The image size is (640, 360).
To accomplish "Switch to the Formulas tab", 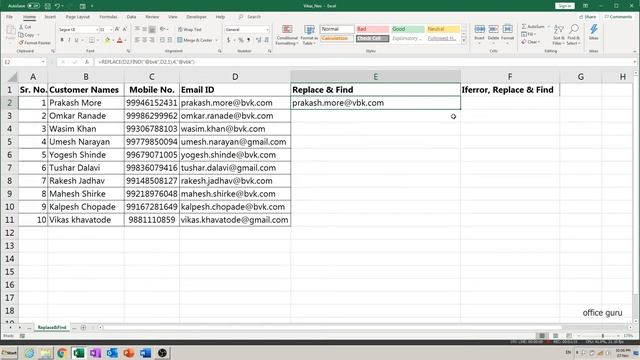I will click(108, 17).
